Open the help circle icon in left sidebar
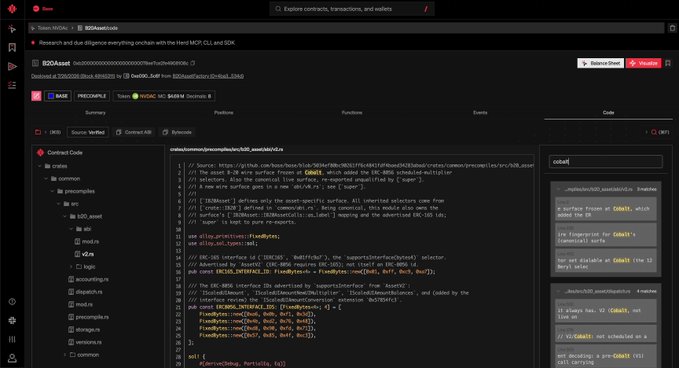This screenshot has height=368, width=679. pyautogui.click(x=12, y=301)
